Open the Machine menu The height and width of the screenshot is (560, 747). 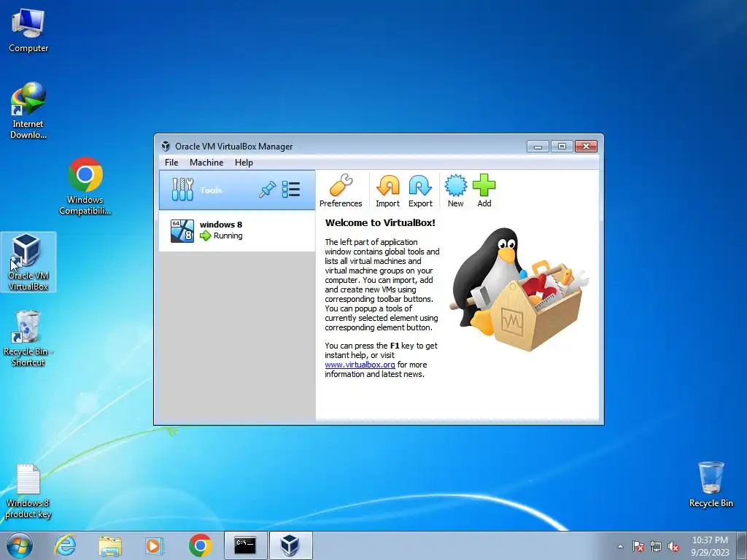click(206, 163)
